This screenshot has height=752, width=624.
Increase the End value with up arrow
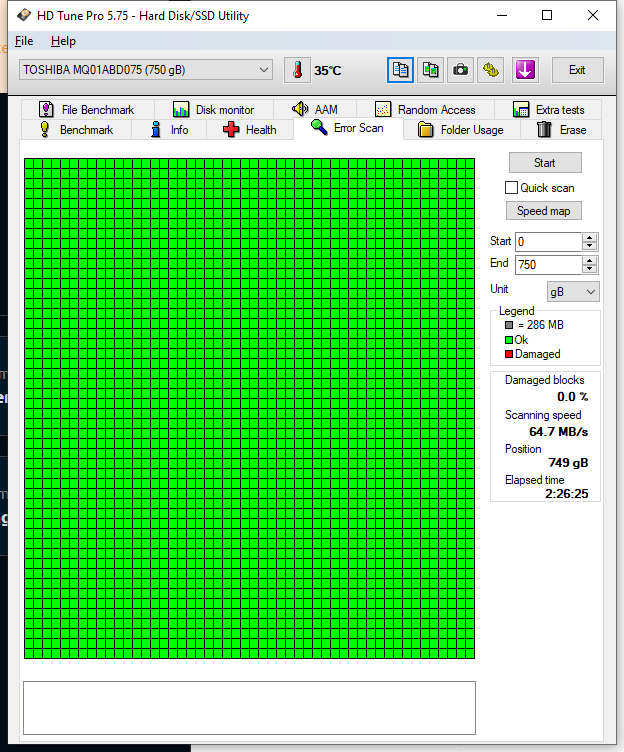click(x=589, y=260)
